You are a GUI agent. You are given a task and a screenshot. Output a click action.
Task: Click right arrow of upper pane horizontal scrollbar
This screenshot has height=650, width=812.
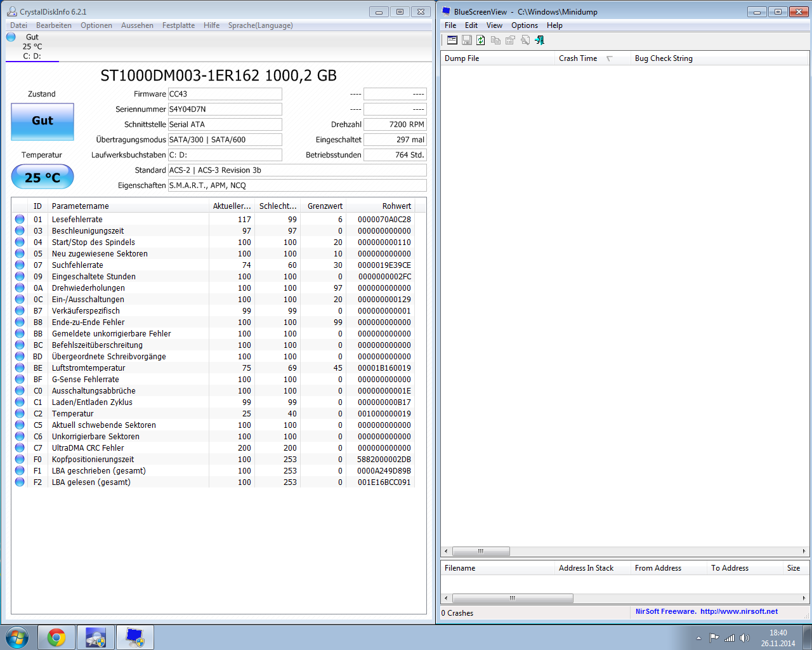click(x=804, y=551)
